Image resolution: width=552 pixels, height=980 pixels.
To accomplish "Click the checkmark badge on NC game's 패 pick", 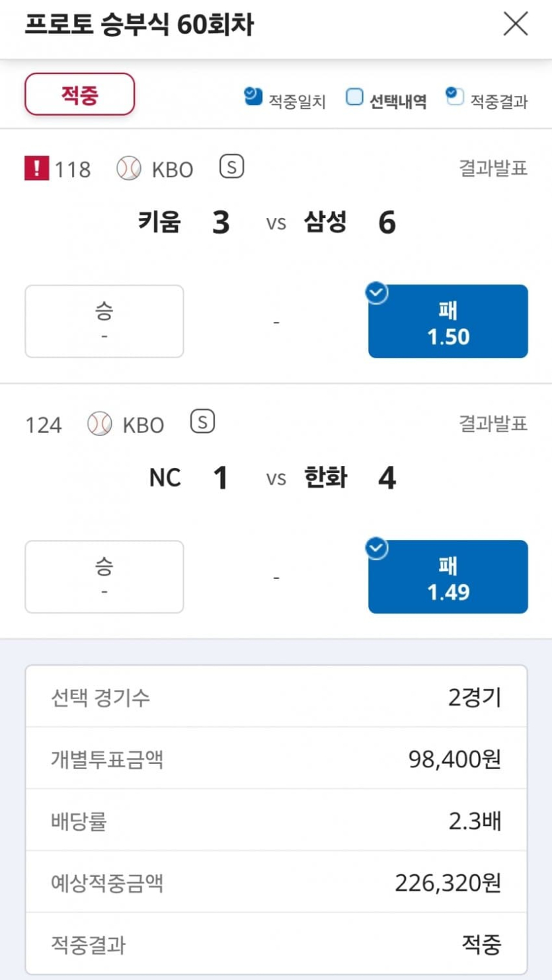I will [376, 548].
